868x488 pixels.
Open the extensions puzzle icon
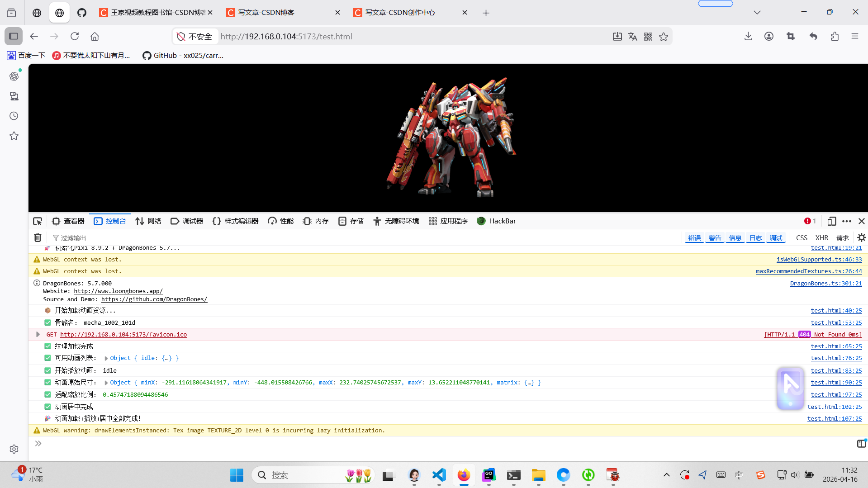coord(835,37)
